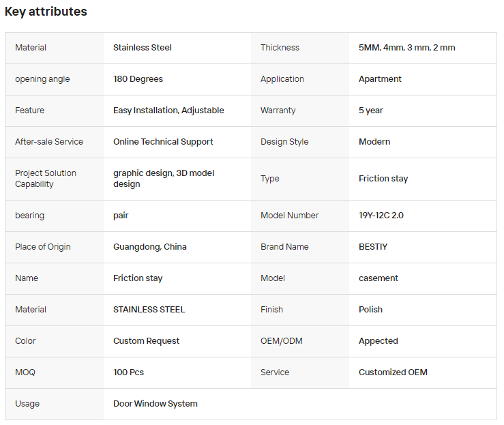Select the Guangdong, China origin value

pyautogui.click(x=150, y=247)
